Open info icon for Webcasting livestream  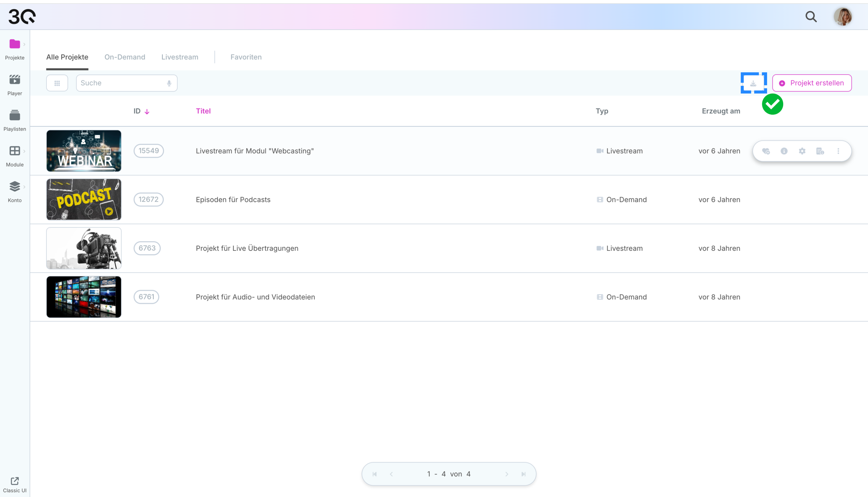click(x=784, y=151)
